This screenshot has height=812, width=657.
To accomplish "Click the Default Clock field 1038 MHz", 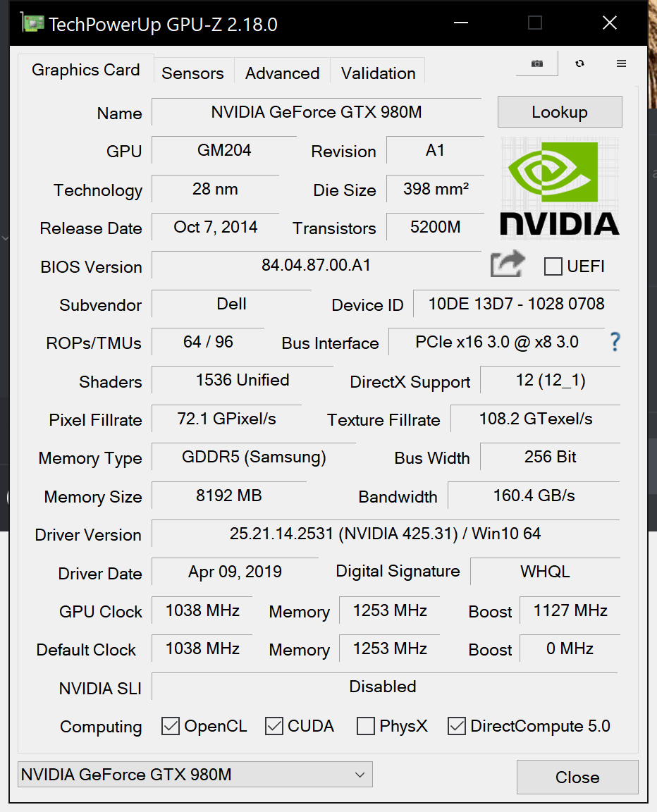I will click(202, 648).
